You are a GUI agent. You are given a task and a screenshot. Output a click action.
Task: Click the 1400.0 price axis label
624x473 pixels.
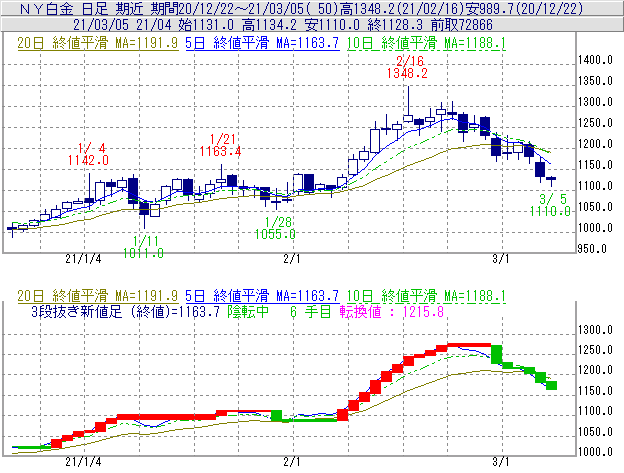tap(595, 60)
